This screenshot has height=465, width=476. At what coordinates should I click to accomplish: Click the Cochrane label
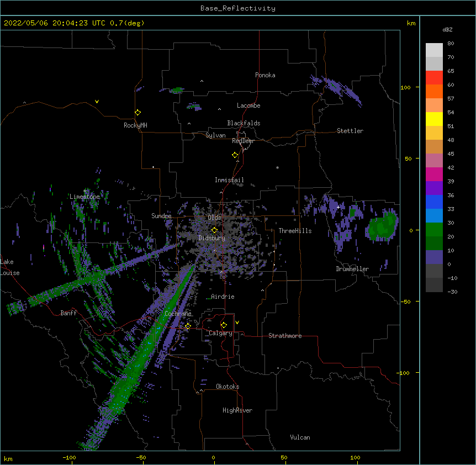tap(178, 314)
